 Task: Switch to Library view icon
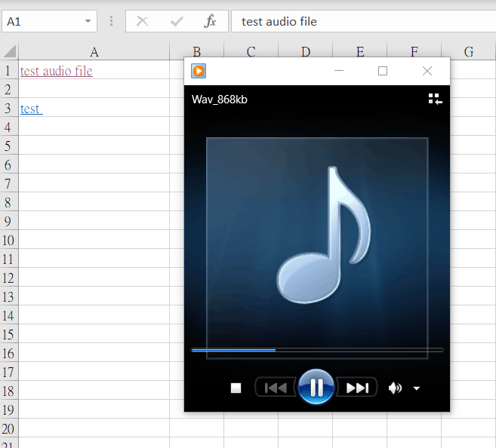(436, 99)
